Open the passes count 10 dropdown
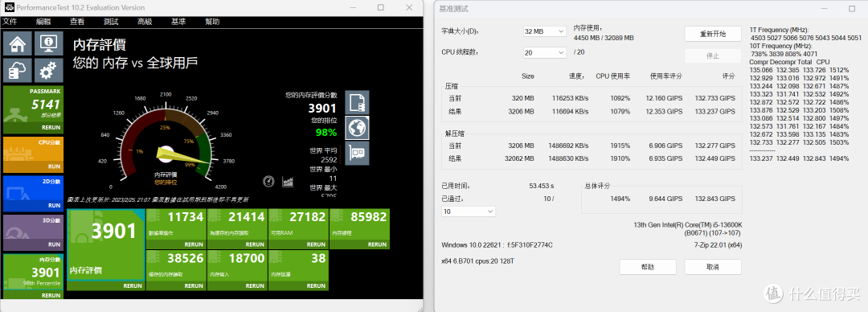 (469, 211)
